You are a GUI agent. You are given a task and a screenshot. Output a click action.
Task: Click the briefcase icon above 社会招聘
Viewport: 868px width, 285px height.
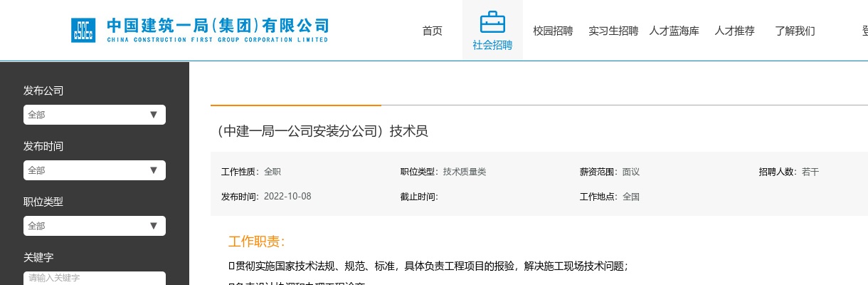coord(492,22)
